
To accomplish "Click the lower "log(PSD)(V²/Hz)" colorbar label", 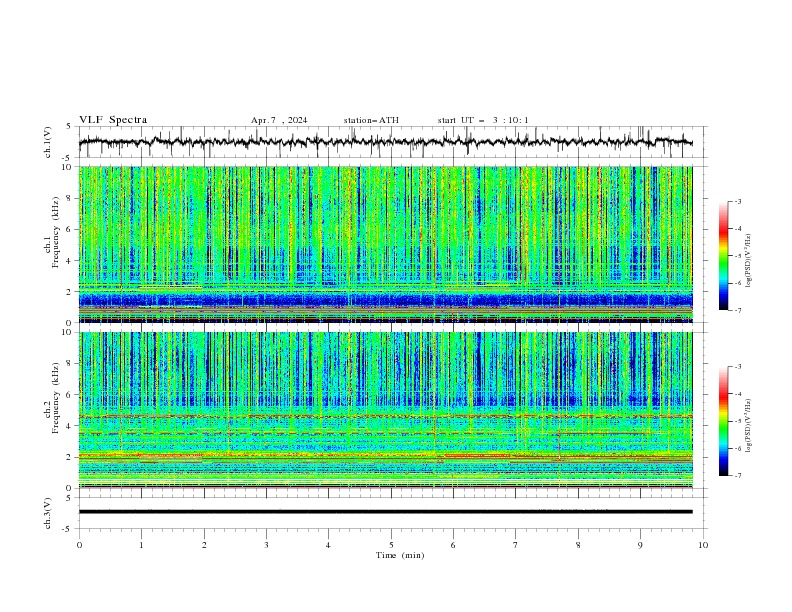I will click(749, 426).
